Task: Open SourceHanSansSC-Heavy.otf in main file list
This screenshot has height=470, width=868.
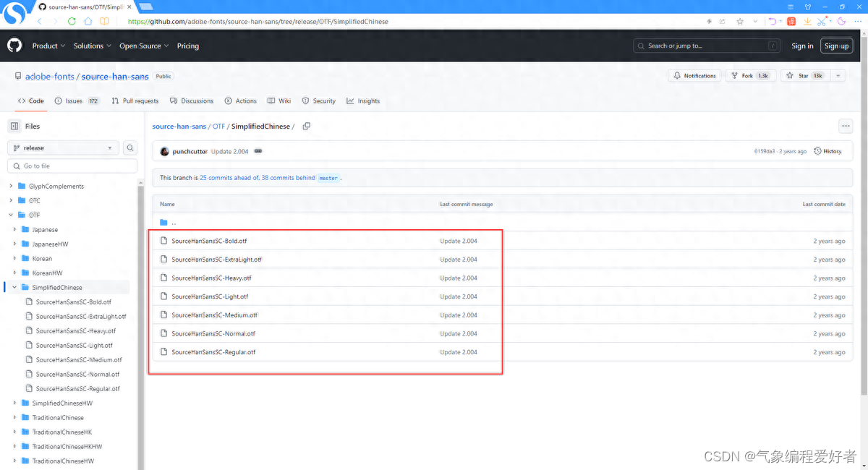Action: [x=211, y=278]
